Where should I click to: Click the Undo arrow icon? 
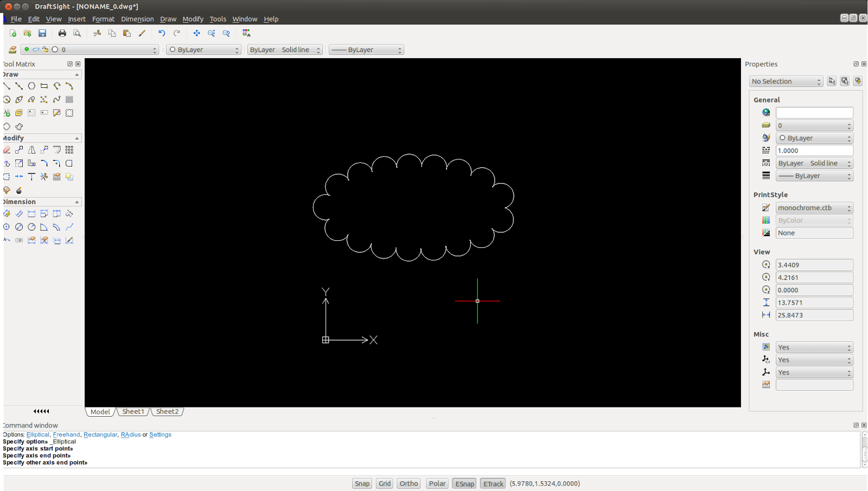(162, 33)
